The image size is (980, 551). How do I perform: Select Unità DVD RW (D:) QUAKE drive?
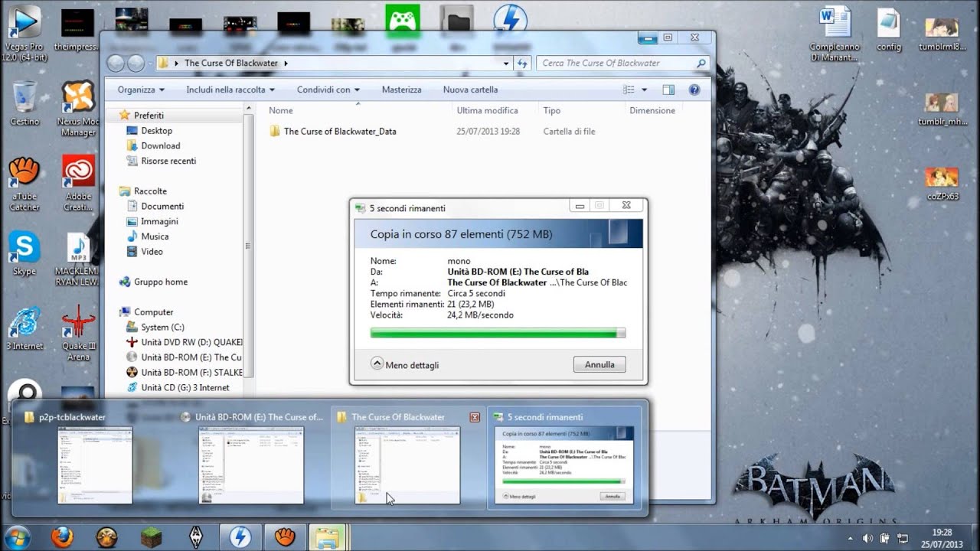[x=184, y=342]
